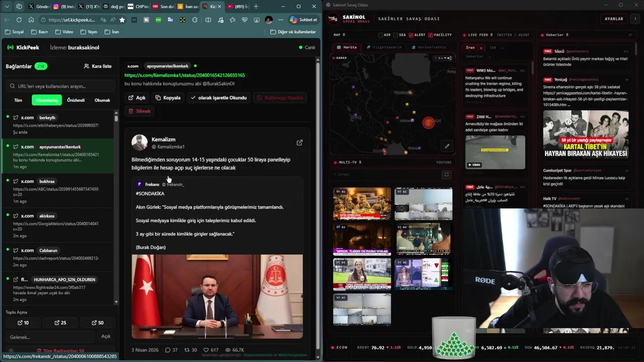Image resolution: width=644 pixels, height=362 pixels.
Task: Click the red alert marker on map
Action: click(x=428, y=123)
